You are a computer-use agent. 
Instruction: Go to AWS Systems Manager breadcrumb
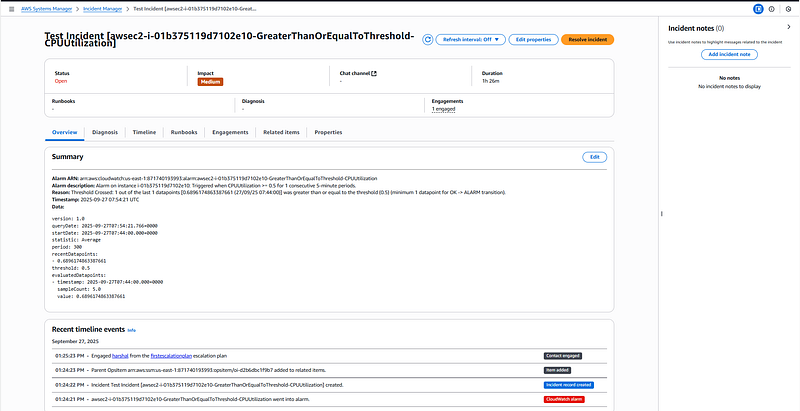pyautogui.click(x=46, y=9)
